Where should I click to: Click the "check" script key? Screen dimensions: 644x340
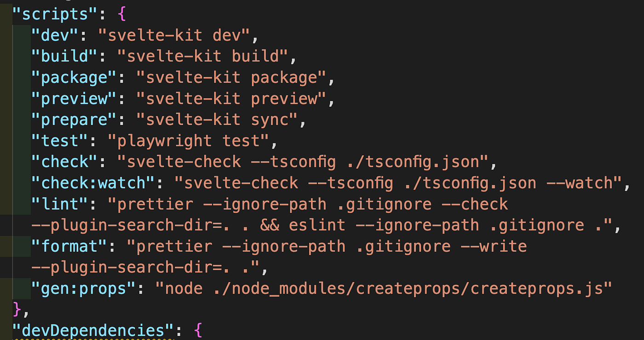[x=65, y=162]
